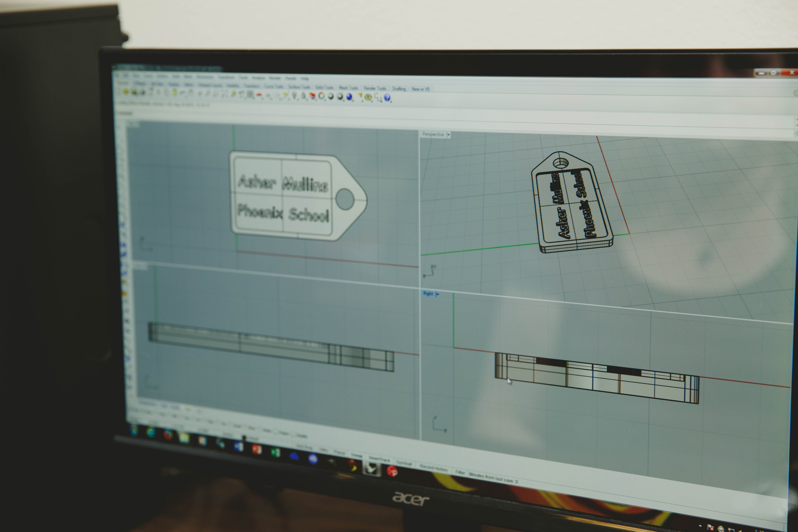Click the Perspective viewport title label
The height and width of the screenshot is (532, 798).
point(433,134)
